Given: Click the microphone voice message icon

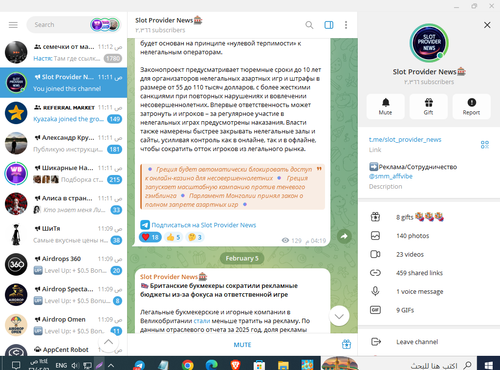Looking at the screenshot, I should click(x=375, y=291).
